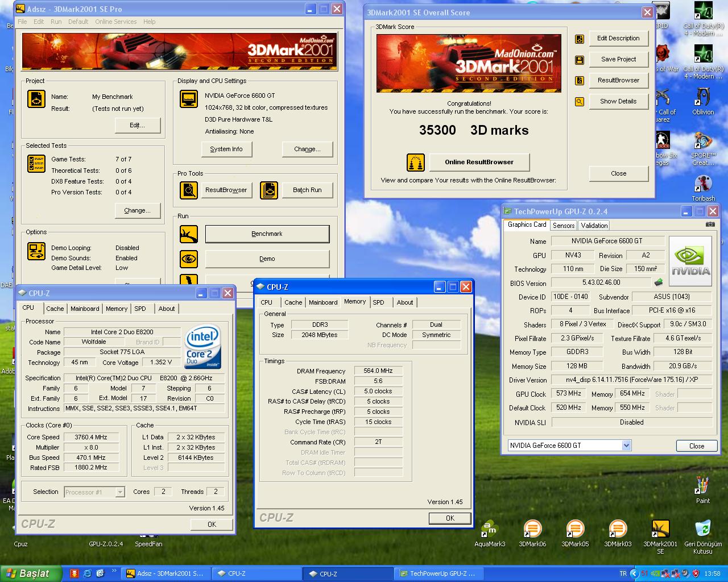Screen dimensions: 728x582
Task: Click the Save Project button
Action: point(619,59)
